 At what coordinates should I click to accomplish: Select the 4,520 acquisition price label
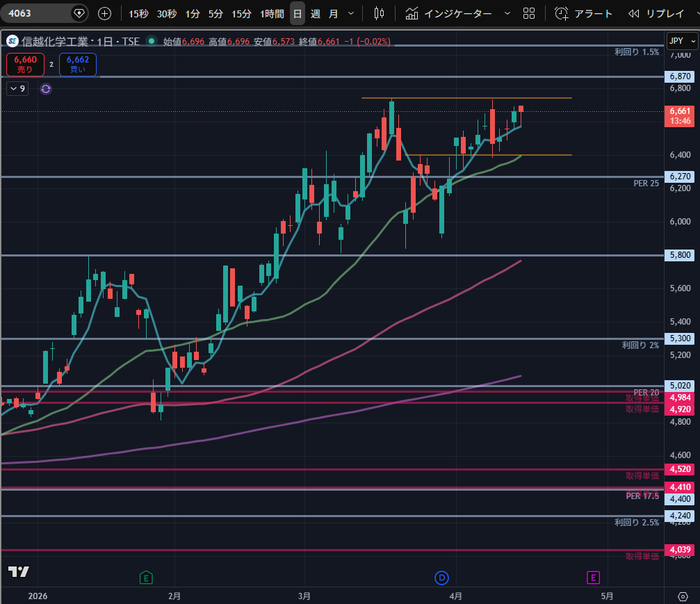point(679,469)
